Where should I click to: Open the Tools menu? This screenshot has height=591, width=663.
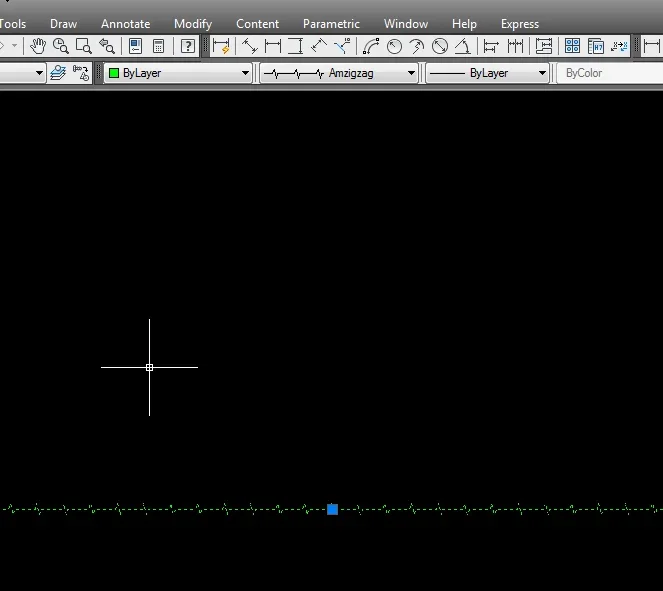(13, 24)
